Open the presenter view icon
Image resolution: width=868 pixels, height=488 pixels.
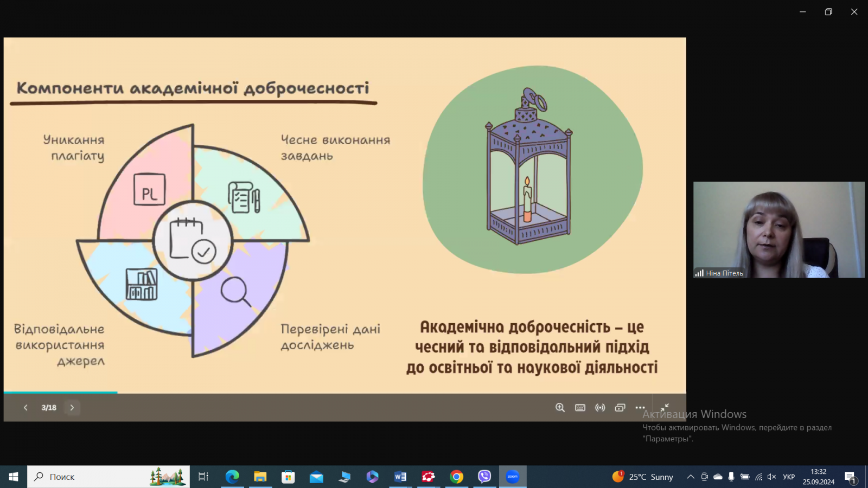(x=620, y=408)
